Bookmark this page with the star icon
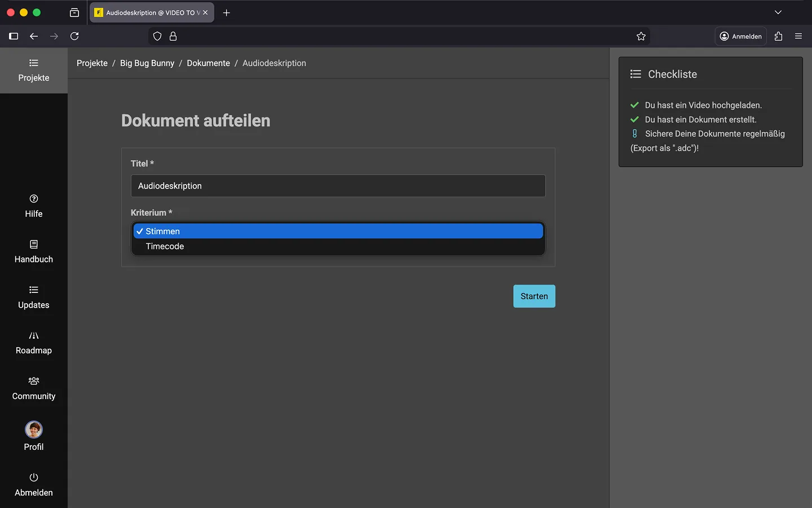Screen dimensions: 812x508 click(641, 36)
